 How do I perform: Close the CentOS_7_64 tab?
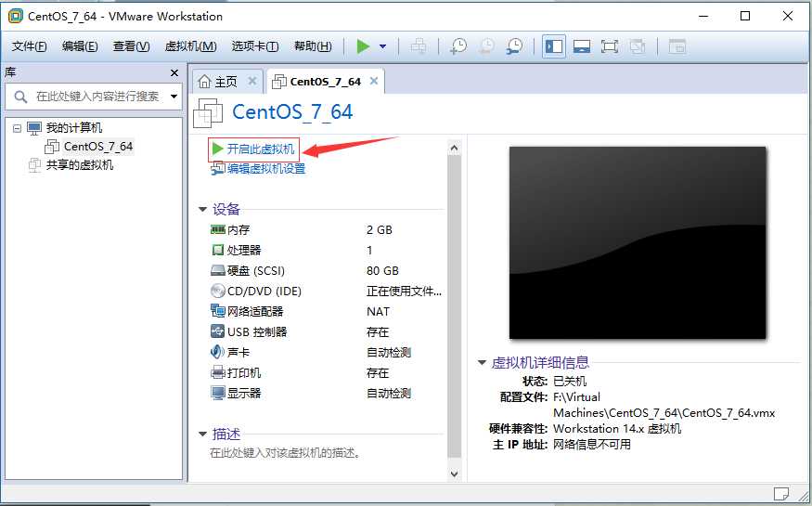[374, 82]
